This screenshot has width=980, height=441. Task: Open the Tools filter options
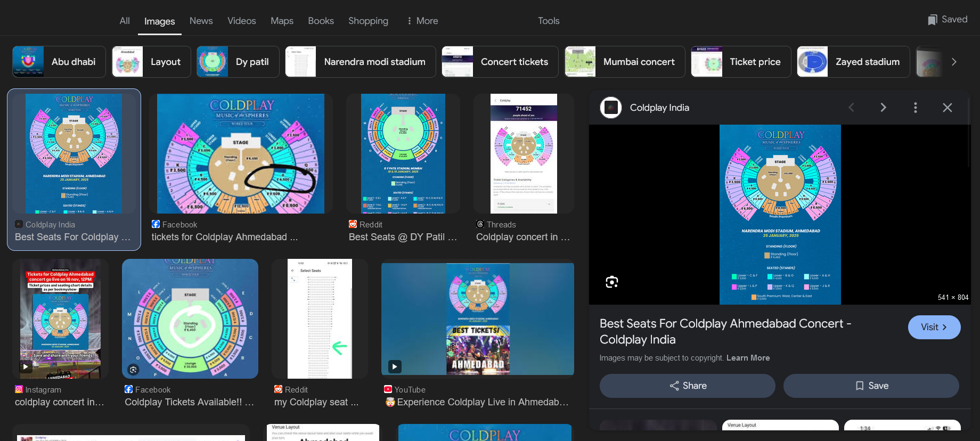coord(548,21)
